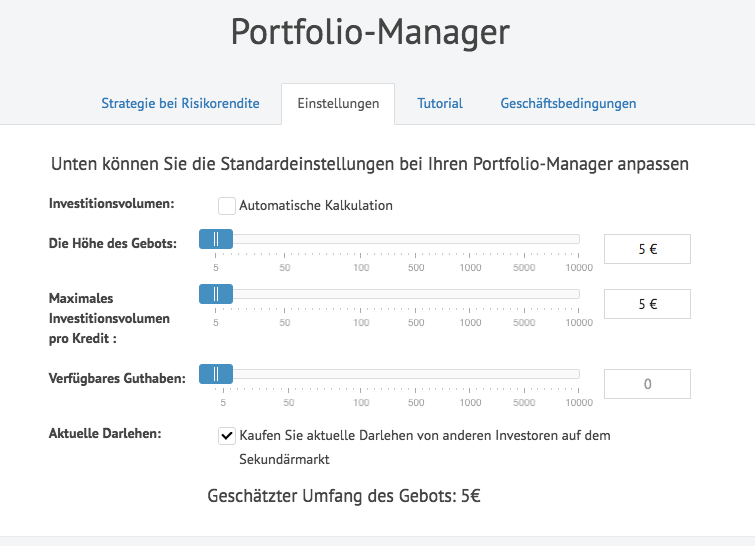Click the Höhe des Gebots amount field
This screenshot has height=546, width=755.
(x=647, y=249)
